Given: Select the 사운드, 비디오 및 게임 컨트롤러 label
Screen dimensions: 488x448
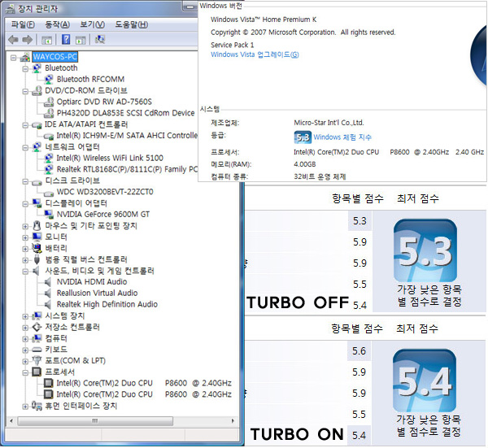Looking at the screenshot, I should tap(99, 271).
